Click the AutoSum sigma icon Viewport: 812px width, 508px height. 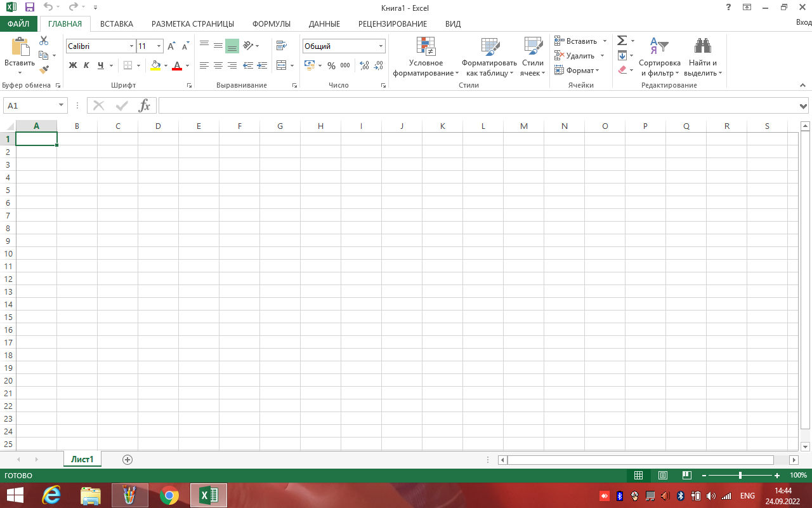coord(622,41)
